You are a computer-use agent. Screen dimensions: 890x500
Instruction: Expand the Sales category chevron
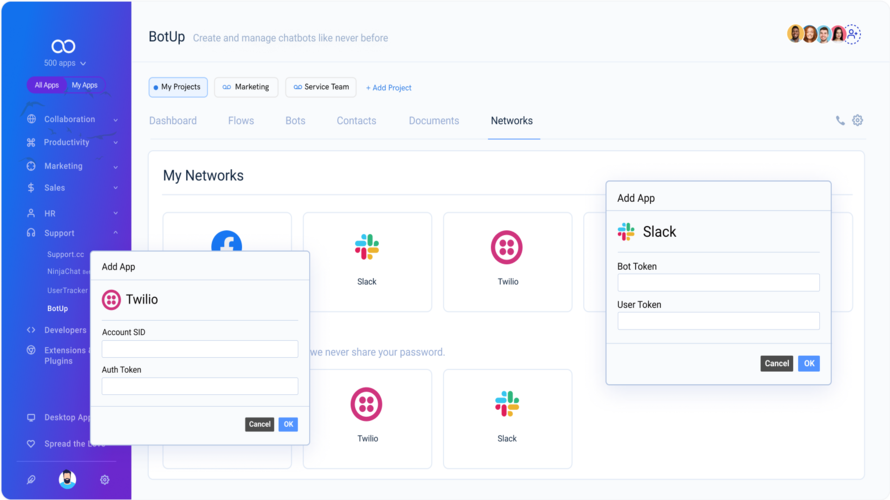(115, 188)
